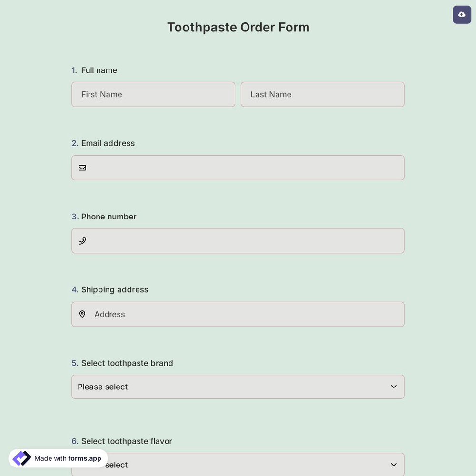The width and height of the screenshot is (476, 476).
Task: Click the shipping Address input field
Action: [x=238, y=314]
